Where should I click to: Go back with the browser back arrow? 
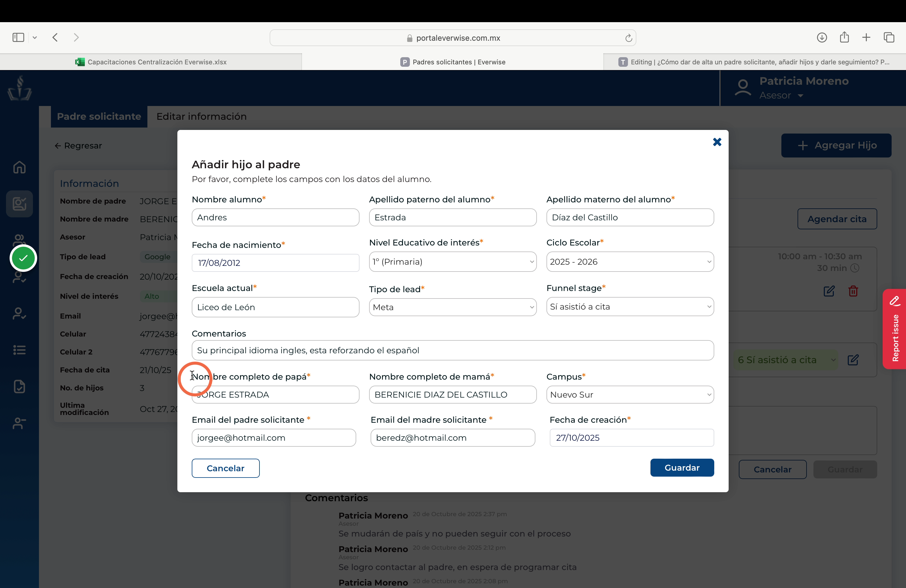click(x=55, y=37)
